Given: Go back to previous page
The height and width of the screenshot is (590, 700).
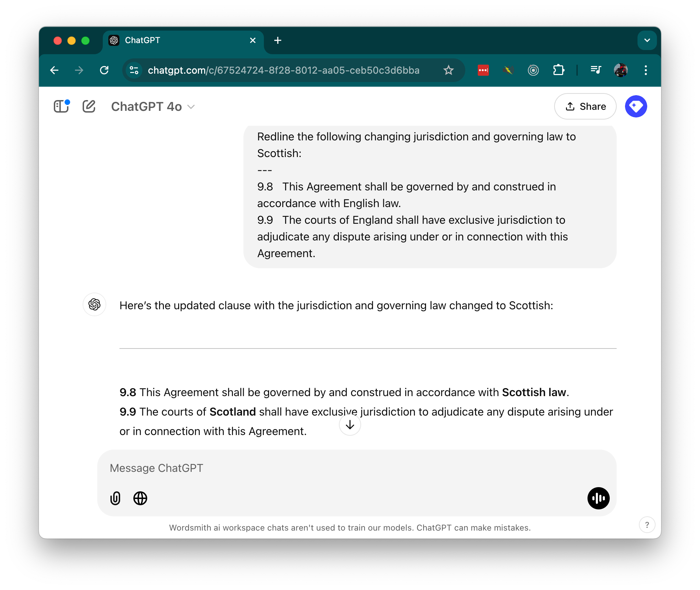Looking at the screenshot, I should [x=55, y=70].
